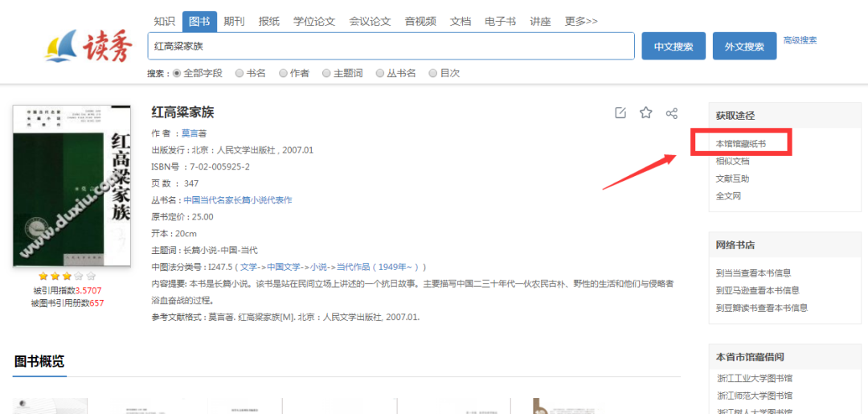Click the 本省市馆藏借阅 panel header
868x414 pixels.
pos(785,357)
